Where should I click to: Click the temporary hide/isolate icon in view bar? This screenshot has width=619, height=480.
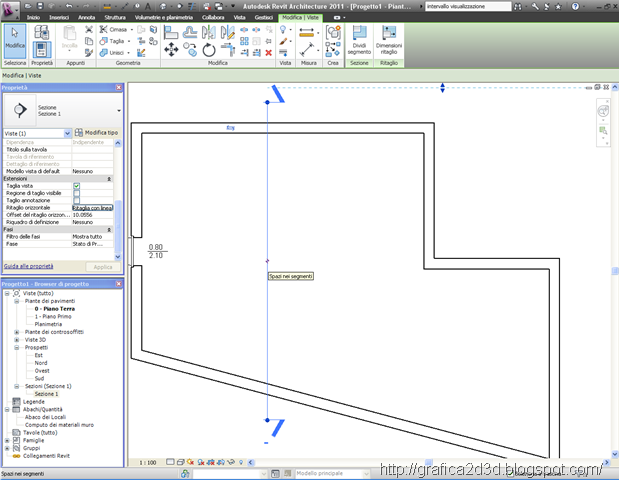231,462
